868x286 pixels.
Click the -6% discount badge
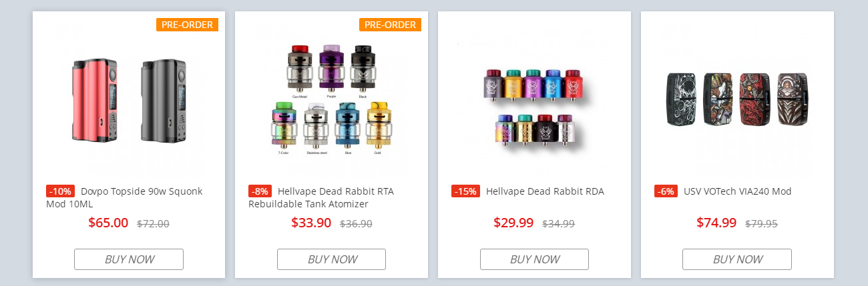pyautogui.click(x=666, y=191)
